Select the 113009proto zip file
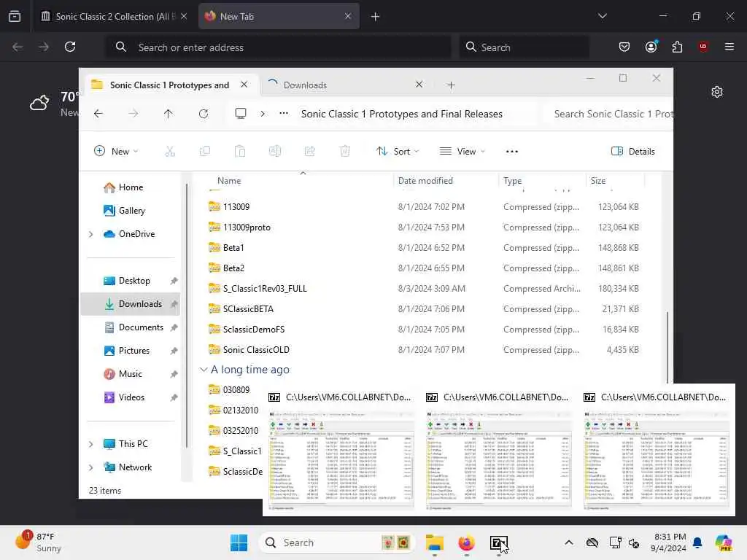 424,227
